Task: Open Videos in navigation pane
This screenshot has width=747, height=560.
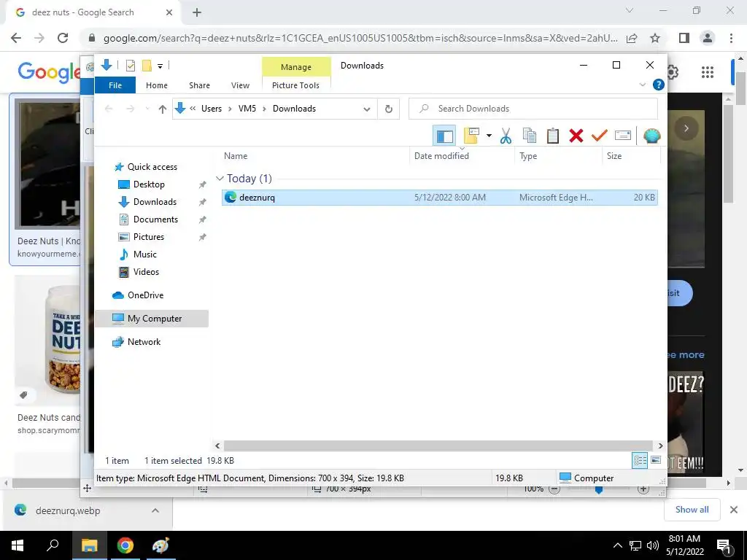Action: (146, 272)
